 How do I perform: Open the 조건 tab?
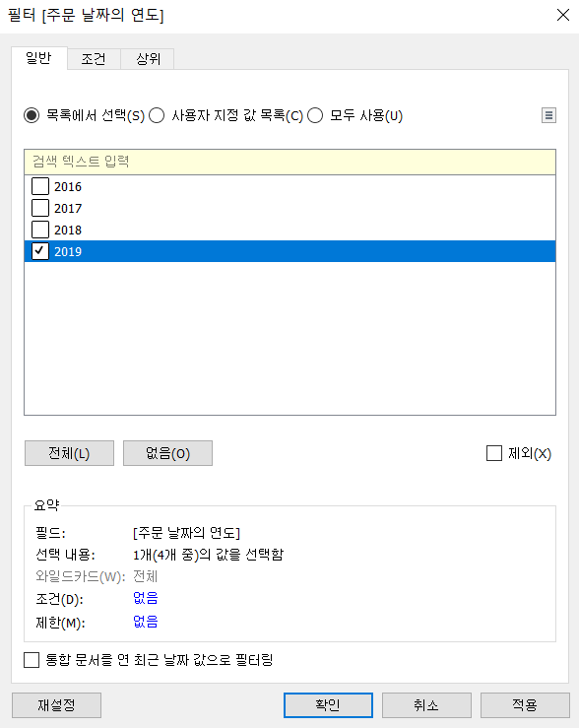[94, 59]
